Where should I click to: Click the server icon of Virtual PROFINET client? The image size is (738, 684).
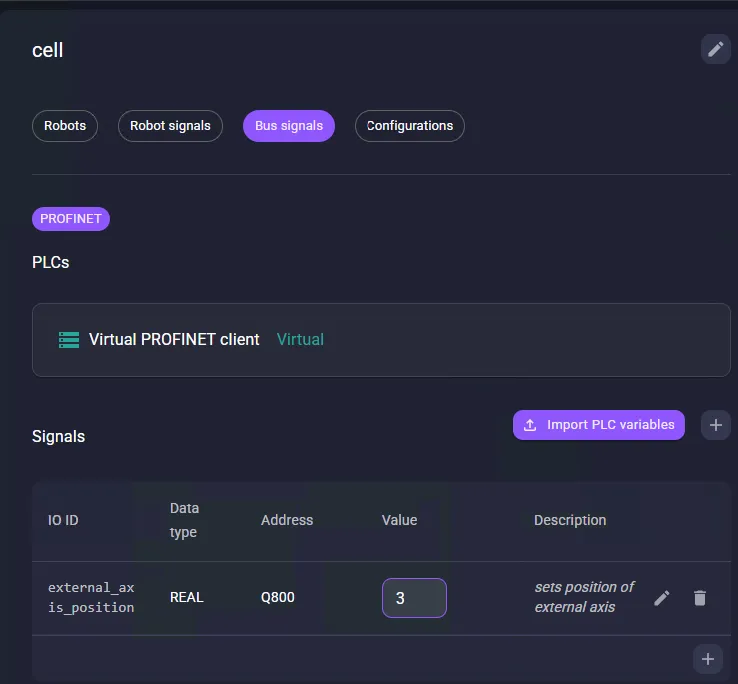(69, 340)
